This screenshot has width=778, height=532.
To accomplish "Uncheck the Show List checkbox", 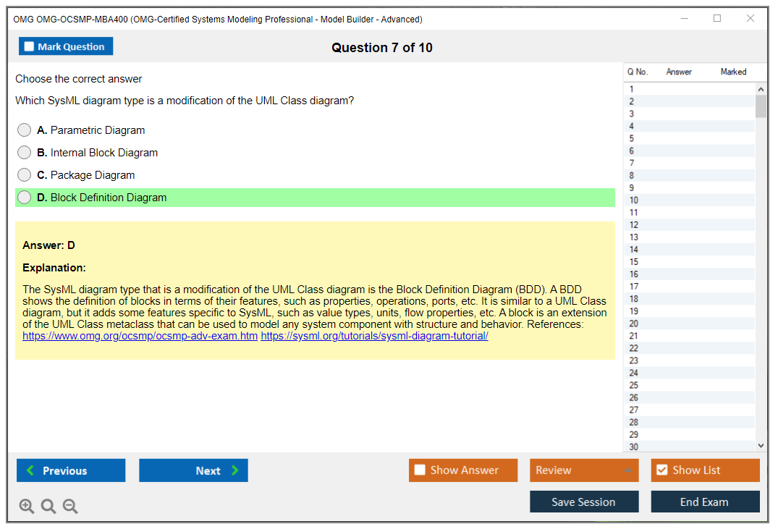I will [661, 470].
